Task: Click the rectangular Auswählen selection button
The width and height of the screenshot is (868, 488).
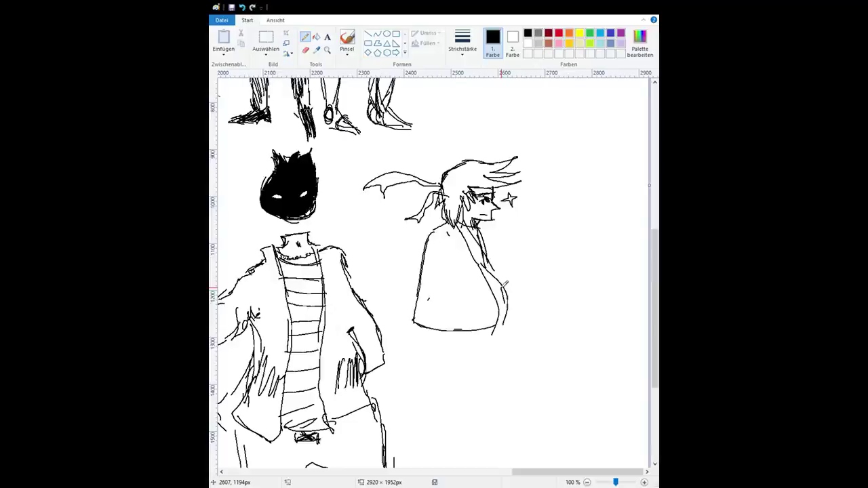Action: coord(266,37)
